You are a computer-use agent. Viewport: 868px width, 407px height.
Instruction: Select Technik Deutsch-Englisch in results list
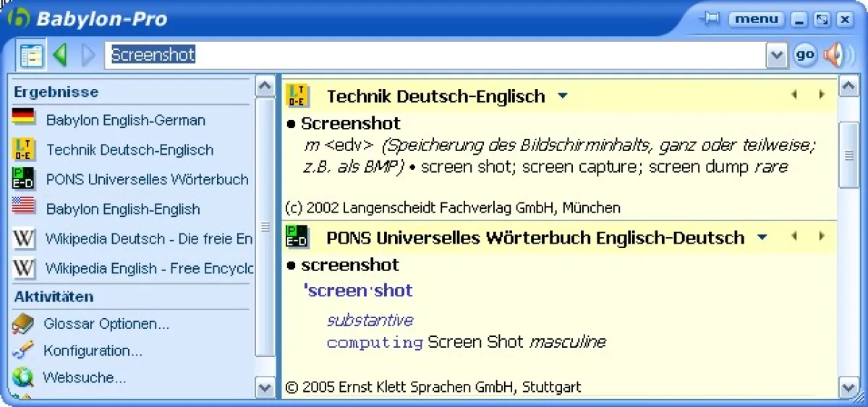point(130,150)
